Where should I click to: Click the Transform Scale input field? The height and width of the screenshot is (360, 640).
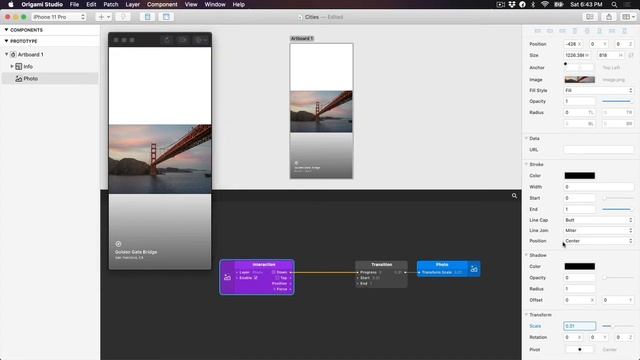click(x=580, y=326)
